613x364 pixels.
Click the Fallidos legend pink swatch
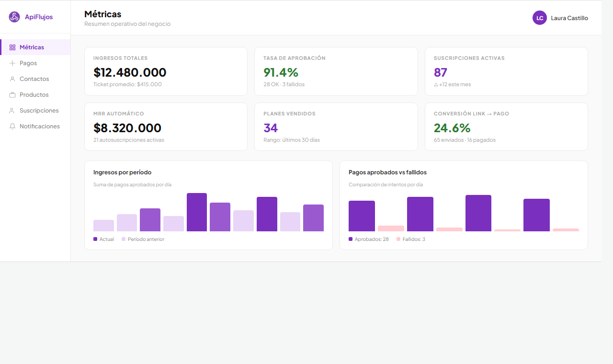click(x=398, y=239)
